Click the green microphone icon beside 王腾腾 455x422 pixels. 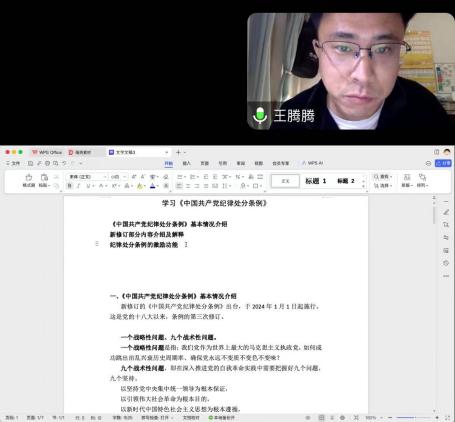260,115
